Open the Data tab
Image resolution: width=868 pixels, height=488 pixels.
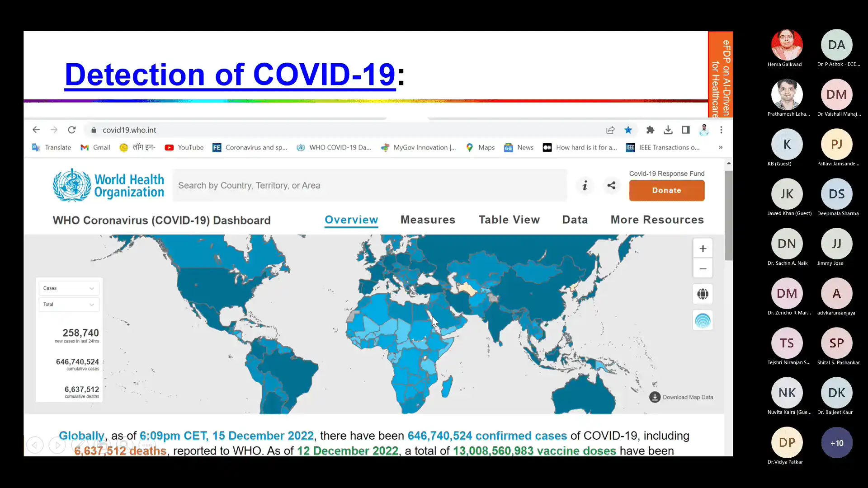coord(575,220)
